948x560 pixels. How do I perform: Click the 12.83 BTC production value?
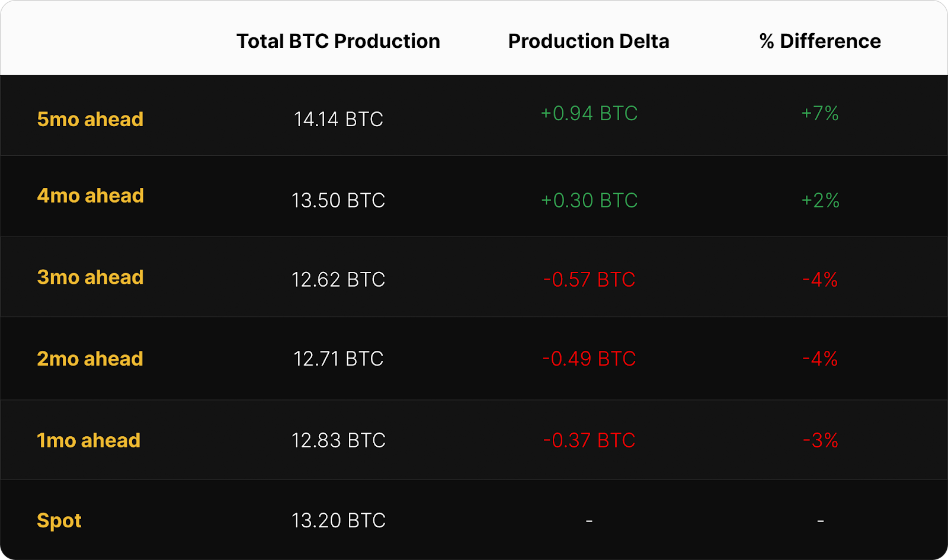[338, 440]
